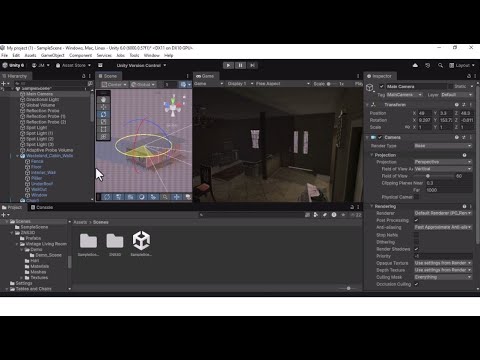The height and width of the screenshot is (360, 480).
Task: Click the global search magnifier icon
Action: [440, 65]
